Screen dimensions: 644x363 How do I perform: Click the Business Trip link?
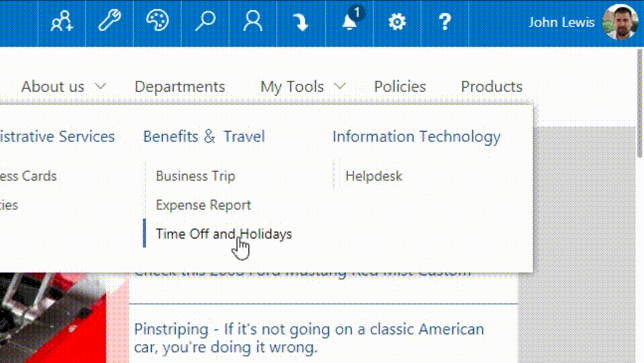click(195, 175)
